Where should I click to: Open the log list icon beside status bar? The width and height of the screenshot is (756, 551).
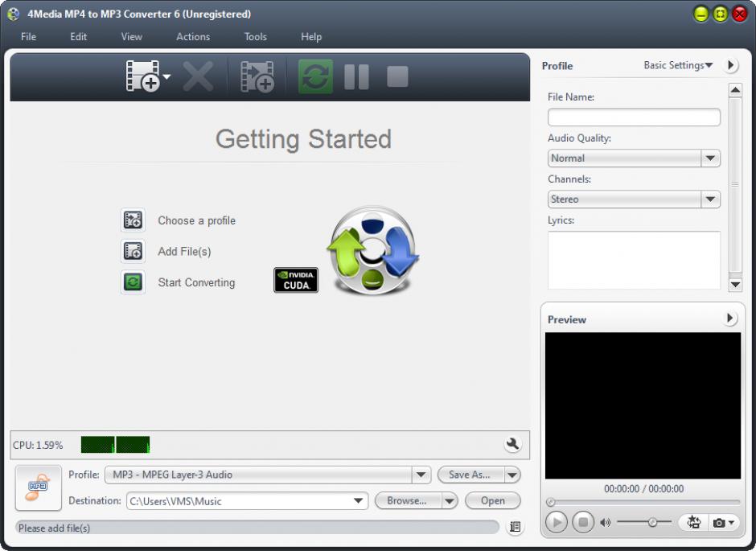[x=515, y=527]
